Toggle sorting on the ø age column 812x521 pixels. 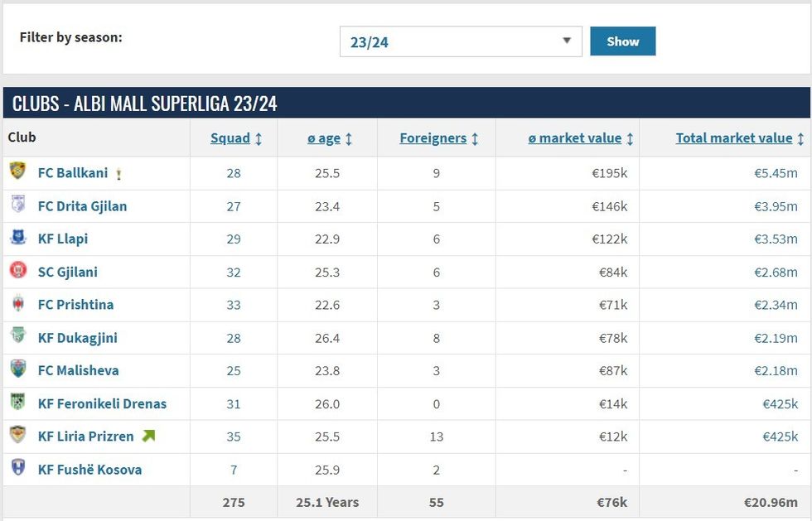(x=325, y=138)
